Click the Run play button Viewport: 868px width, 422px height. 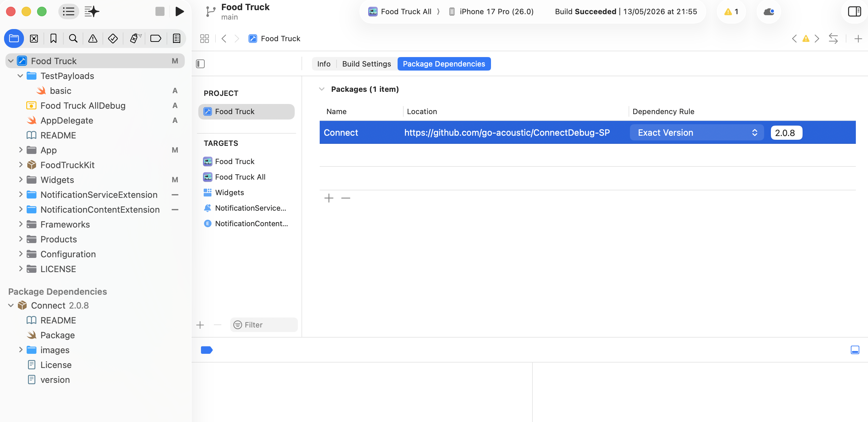180,11
